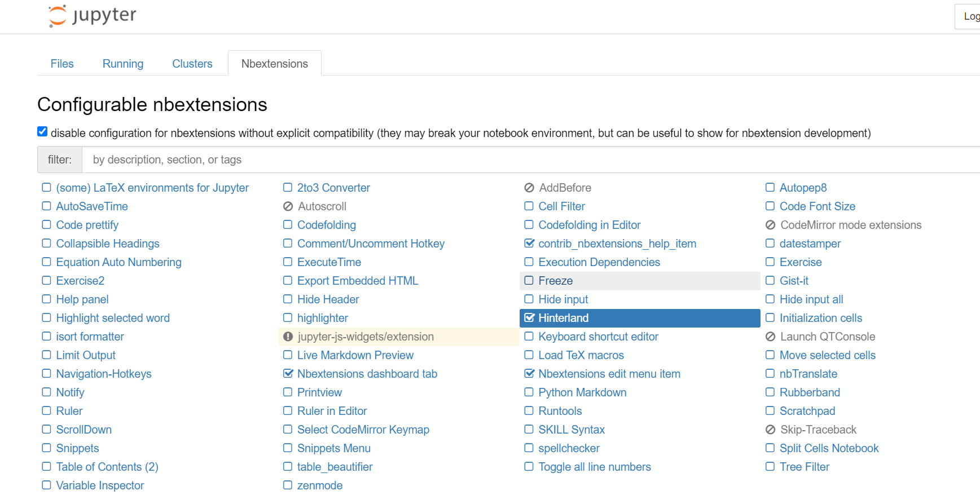Click checkbox icon beside Hide input all
The image size is (980, 495).
tap(770, 299)
